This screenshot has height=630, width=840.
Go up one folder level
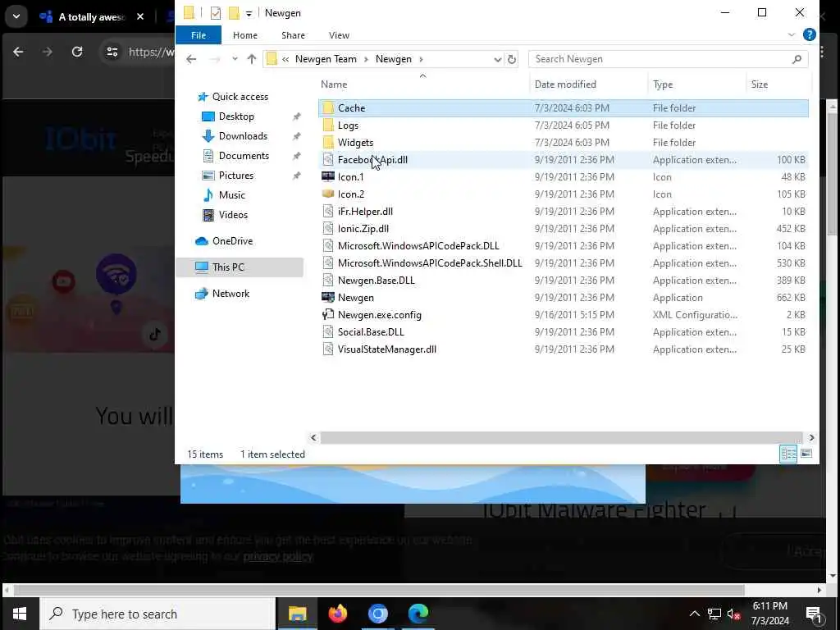[x=252, y=59]
